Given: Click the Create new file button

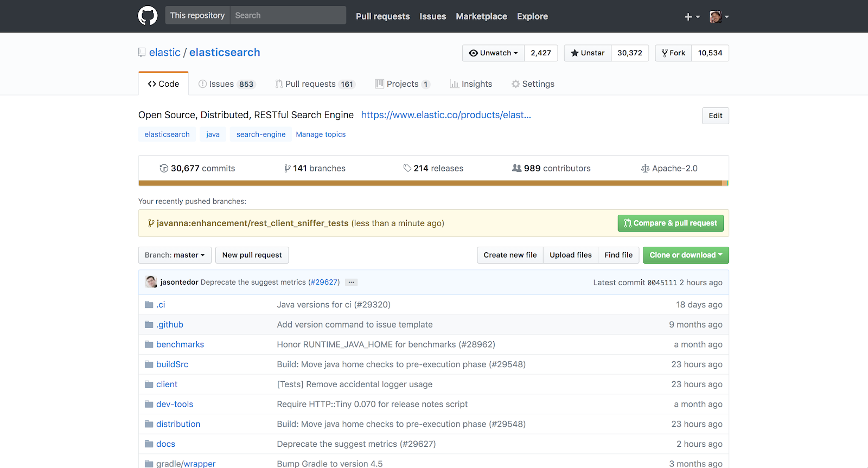Looking at the screenshot, I should coord(510,255).
